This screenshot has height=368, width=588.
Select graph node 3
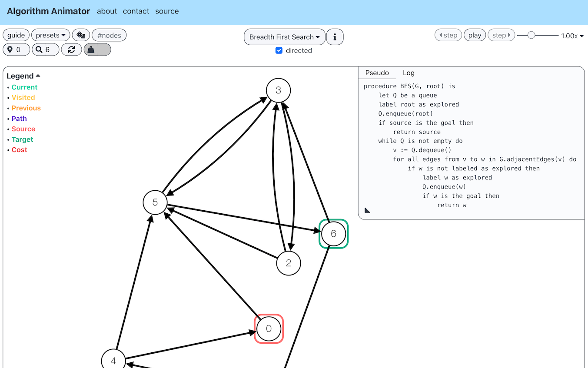(x=278, y=90)
